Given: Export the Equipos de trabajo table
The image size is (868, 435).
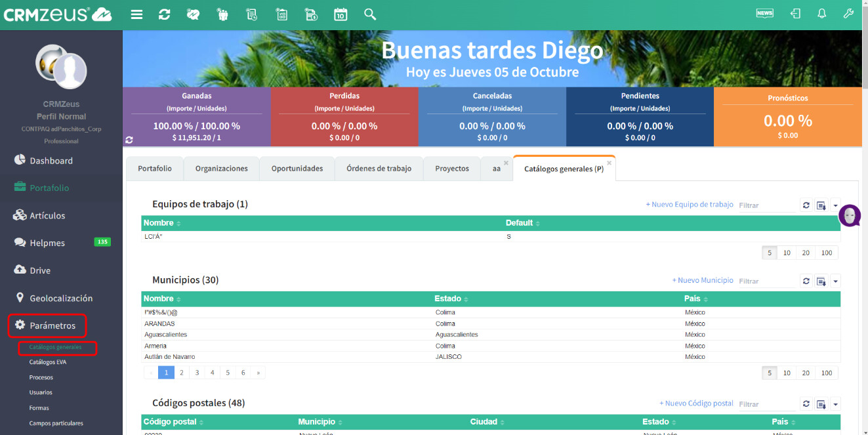Looking at the screenshot, I should 821,205.
